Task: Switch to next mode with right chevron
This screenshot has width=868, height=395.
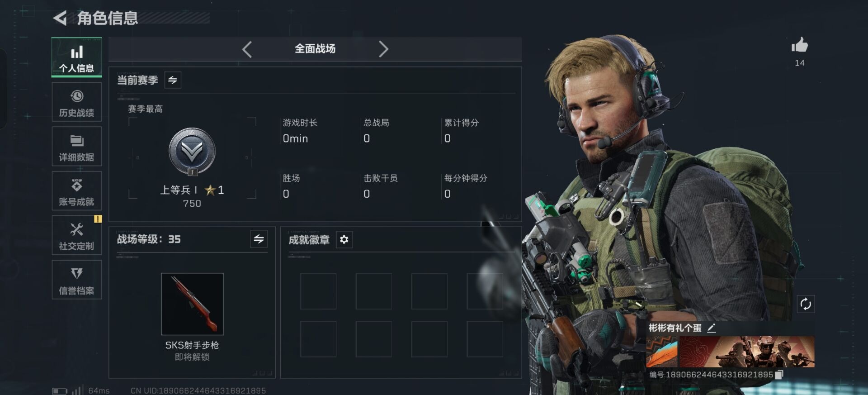Action: 383,49
